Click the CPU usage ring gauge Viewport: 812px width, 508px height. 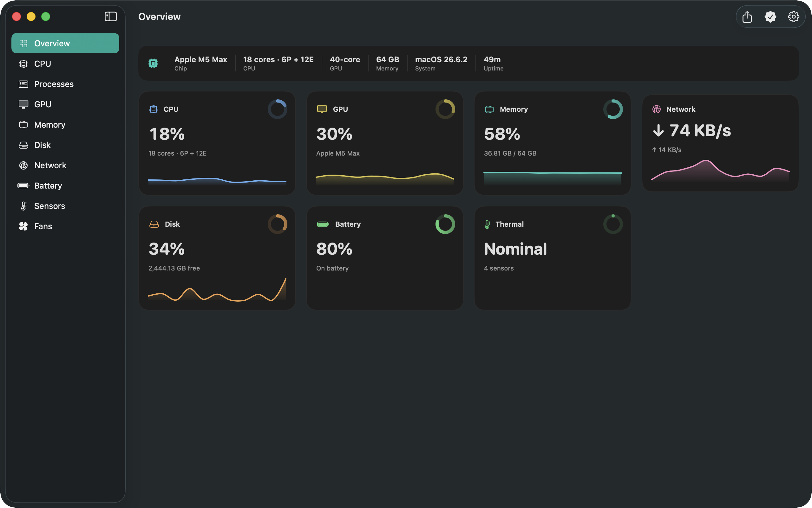(x=277, y=109)
